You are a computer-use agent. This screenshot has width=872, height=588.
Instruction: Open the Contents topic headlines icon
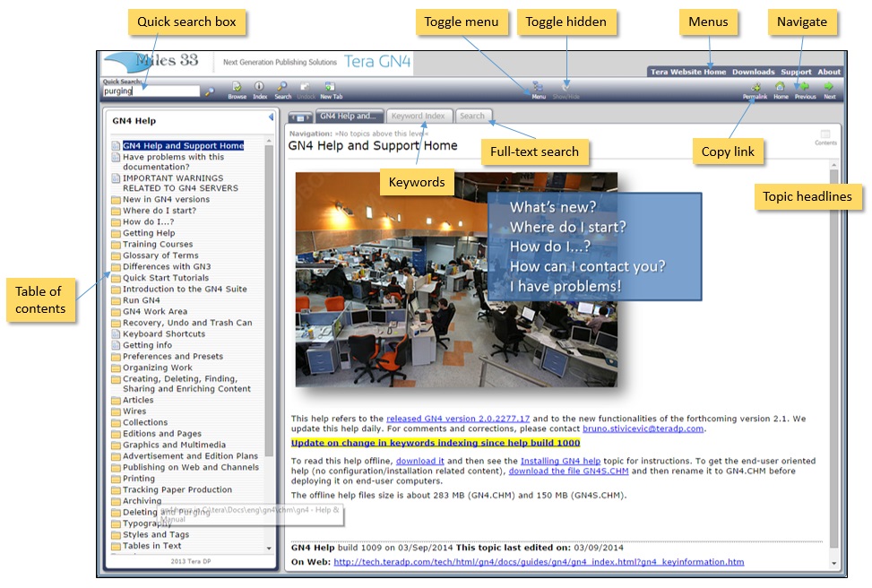click(825, 137)
